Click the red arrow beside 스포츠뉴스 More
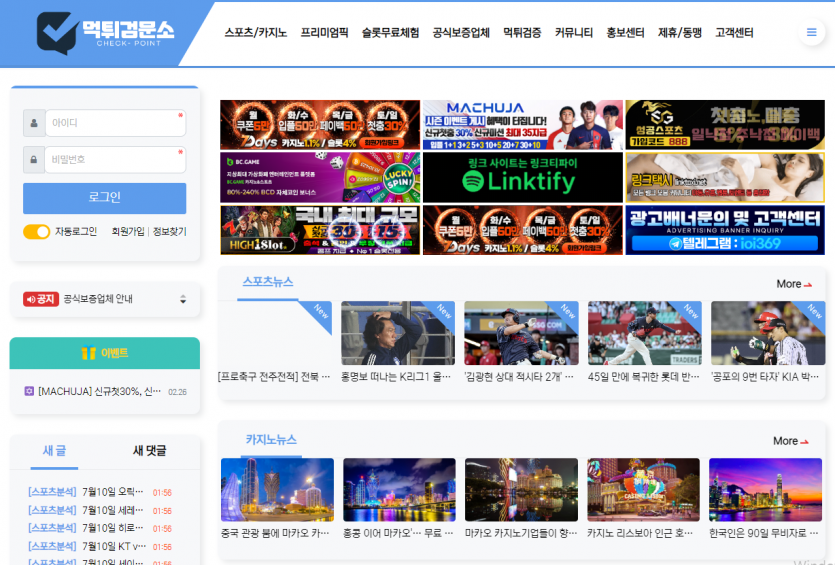This screenshot has width=835, height=565. [808, 285]
